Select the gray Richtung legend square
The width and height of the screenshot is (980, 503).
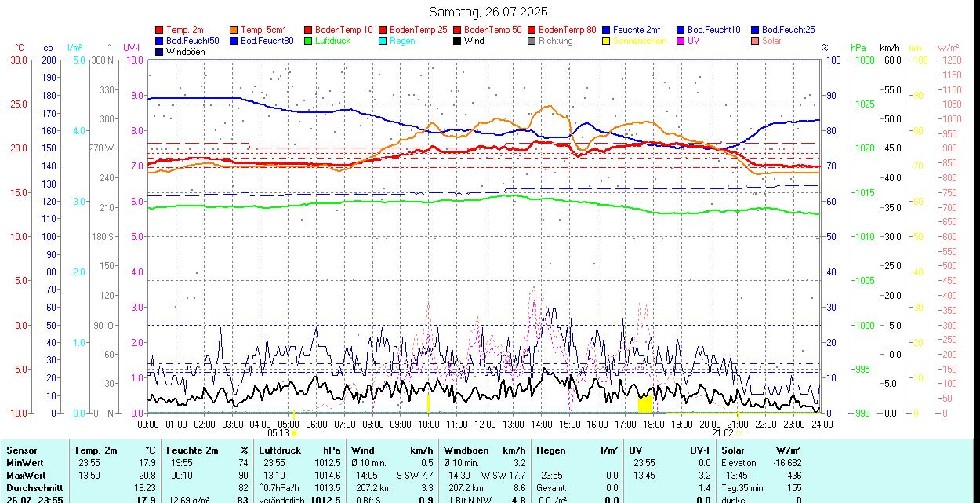532,41
